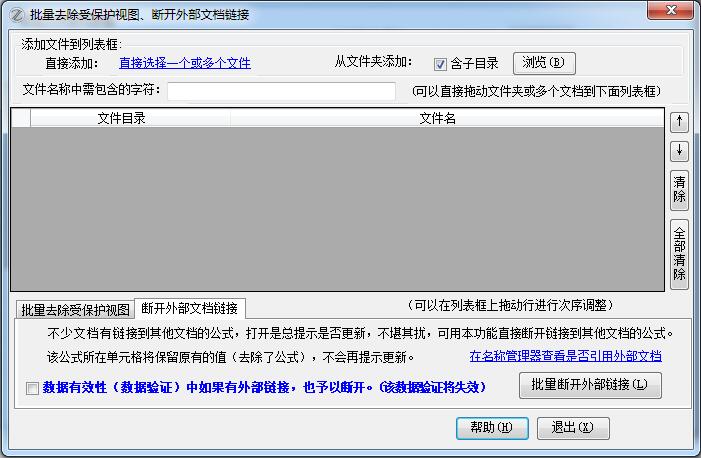
Task: Click the move up arrow button
Action: pos(679,121)
